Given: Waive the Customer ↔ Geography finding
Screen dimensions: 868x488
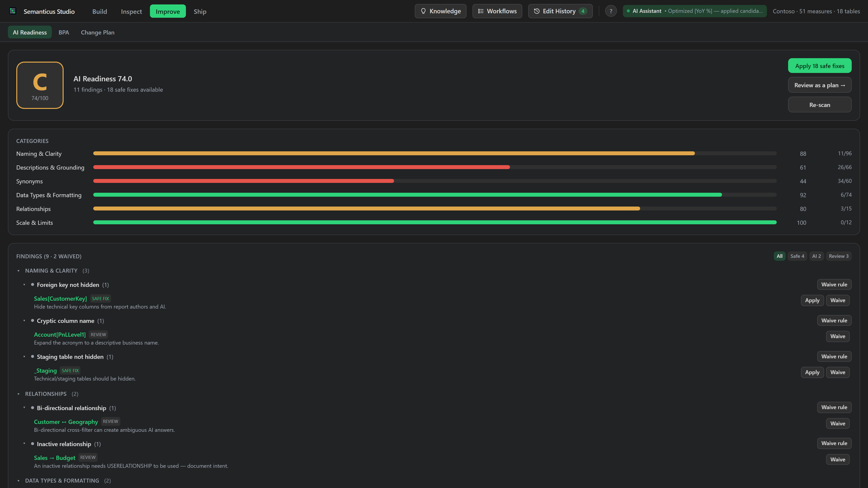Looking at the screenshot, I should click(x=838, y=424).
